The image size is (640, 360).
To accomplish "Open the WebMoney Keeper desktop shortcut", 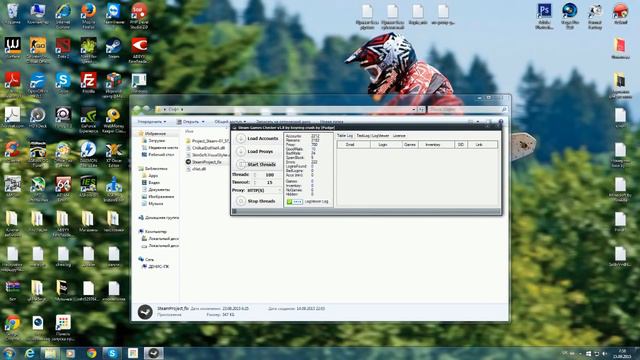I will pyautogui.click(x=113, y=120).
